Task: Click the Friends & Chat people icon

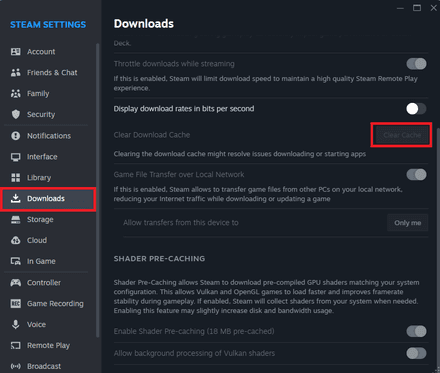Action: point(16,72)
